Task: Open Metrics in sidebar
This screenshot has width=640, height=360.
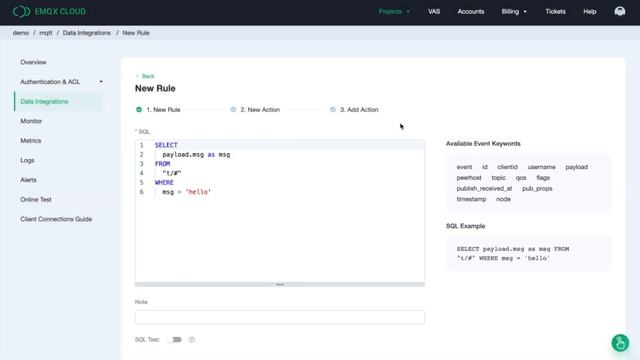Action: click(31, 140)
